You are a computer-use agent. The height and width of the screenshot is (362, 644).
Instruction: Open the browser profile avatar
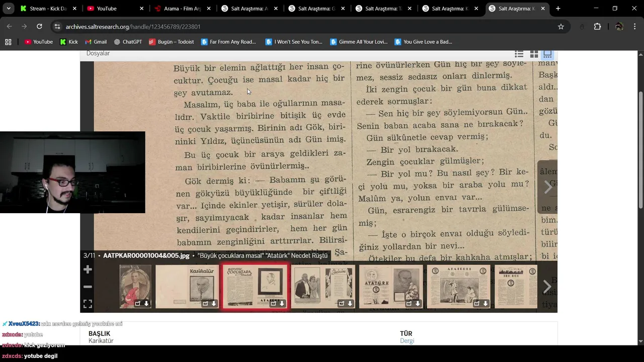[619, 27]
